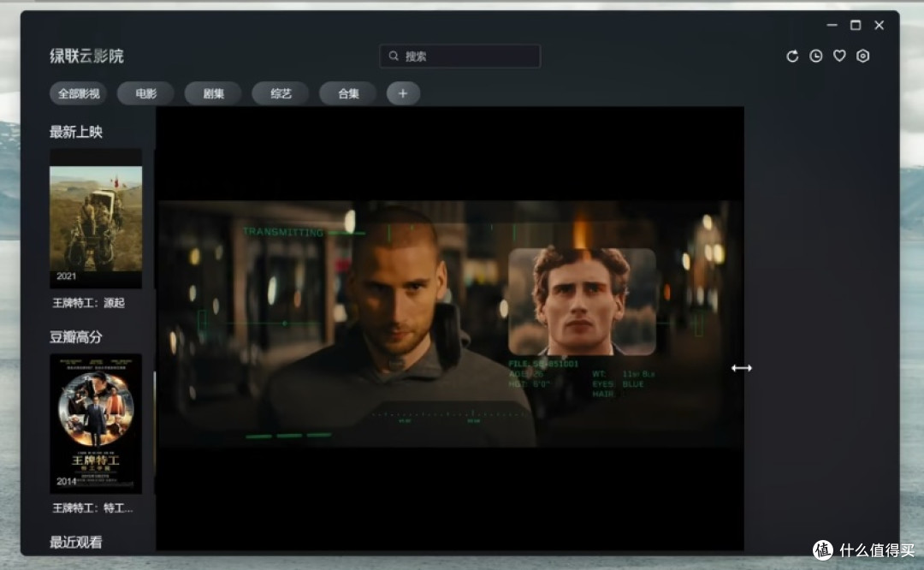Click the 绿联云影院 app title

point(86,56)
